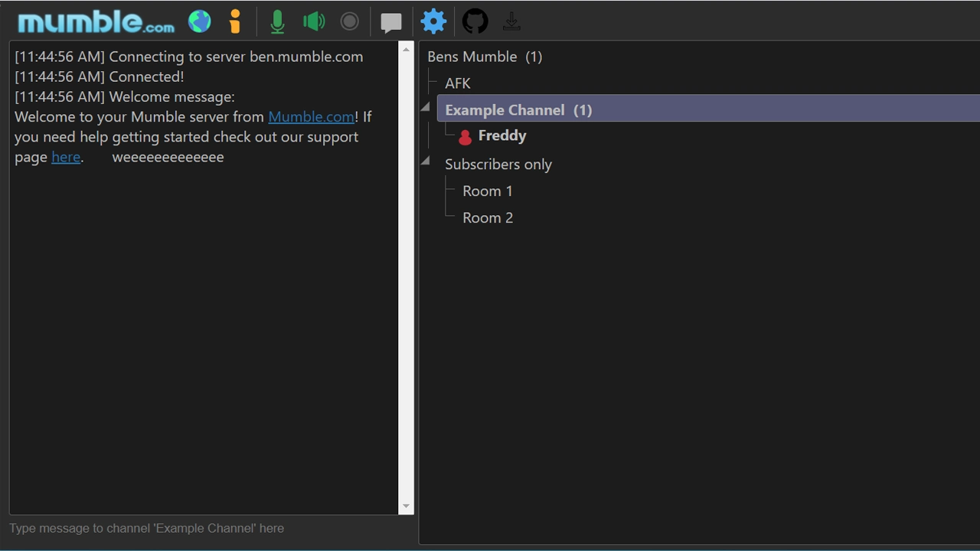Click the 'Connecting to server ben.mumble.com' log line
This screenshot has width=980, height=551.
point(189,57)
